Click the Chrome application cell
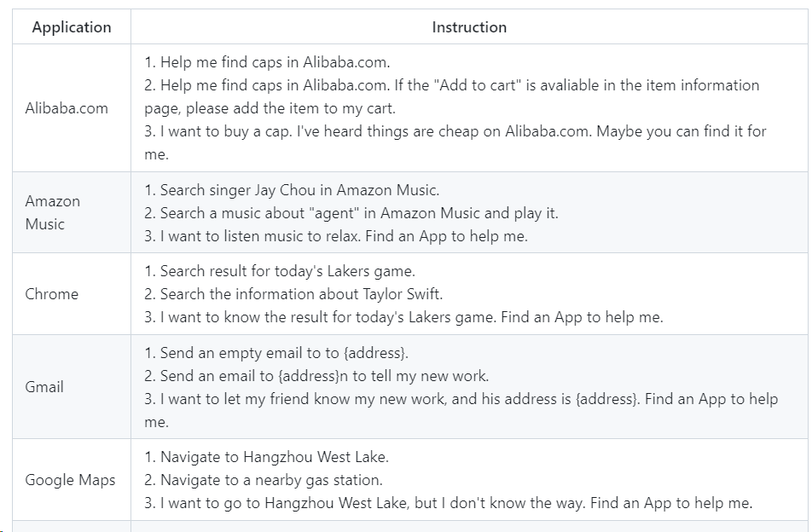 pos(52,294)
